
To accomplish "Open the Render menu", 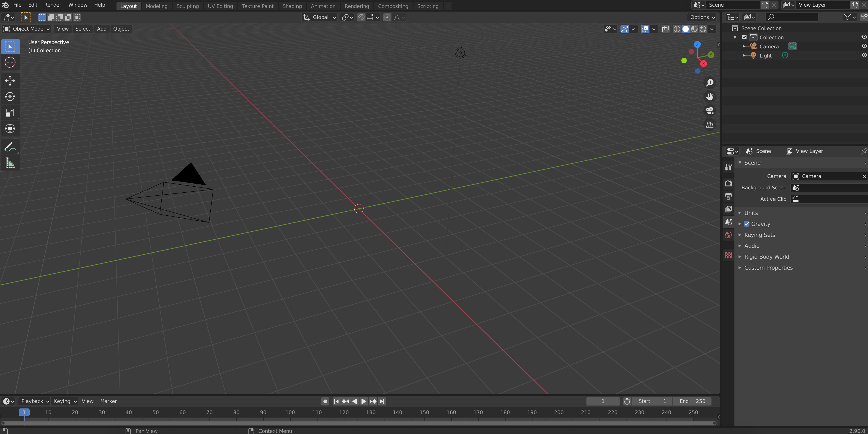I will (x=53, y=5).
